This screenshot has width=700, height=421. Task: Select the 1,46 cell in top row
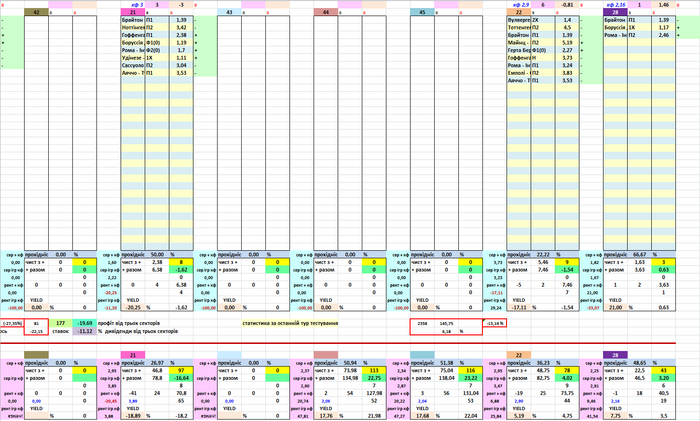663,4
